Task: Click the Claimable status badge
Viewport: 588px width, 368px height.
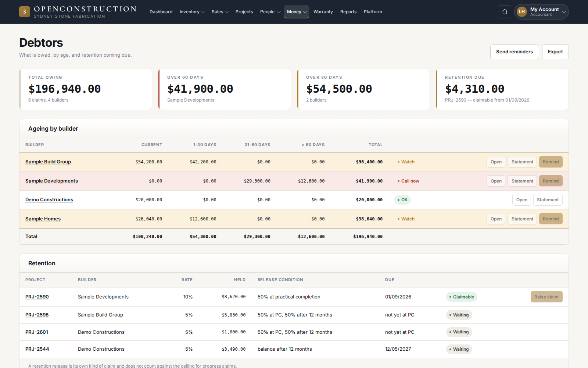Action: pyautogui.click(x=462, y=297)
